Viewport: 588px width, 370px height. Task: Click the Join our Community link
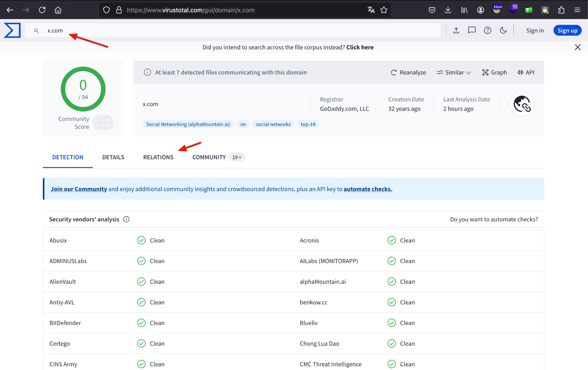(79, 189)
